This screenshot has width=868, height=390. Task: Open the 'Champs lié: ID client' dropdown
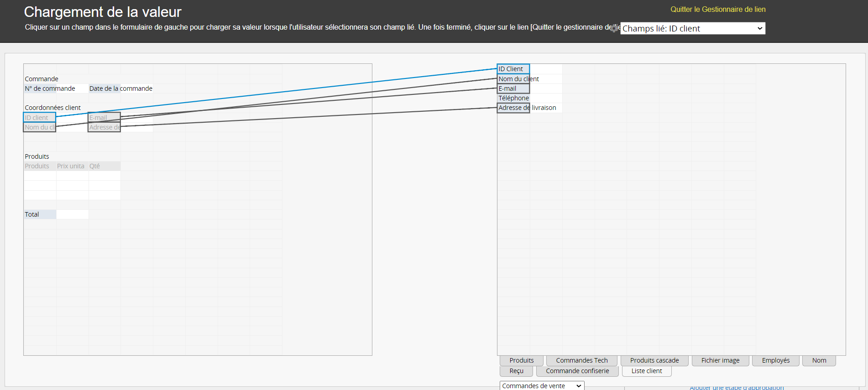point(692,28)
